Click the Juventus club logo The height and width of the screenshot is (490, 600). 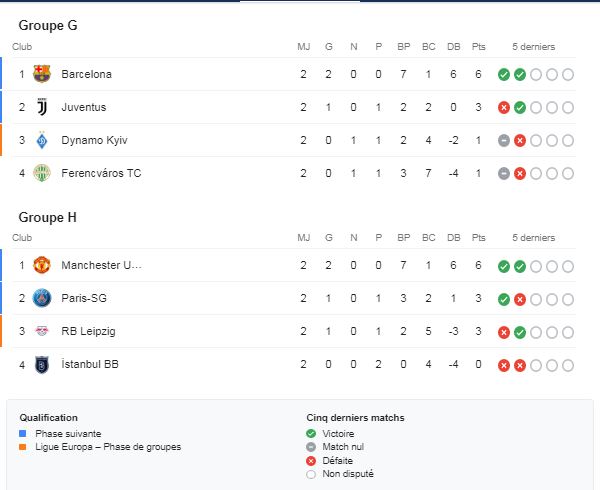[42, 107]
